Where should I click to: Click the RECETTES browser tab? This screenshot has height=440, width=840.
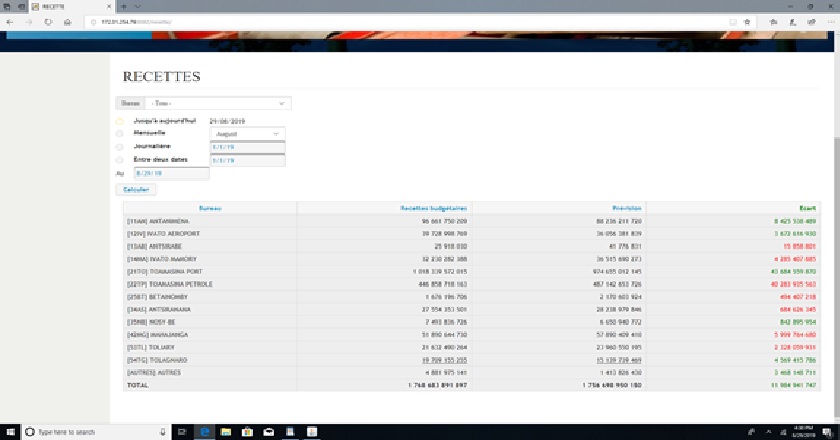60,6
